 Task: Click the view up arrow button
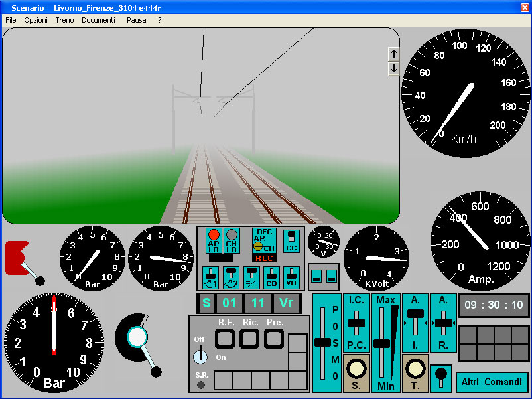393,54
